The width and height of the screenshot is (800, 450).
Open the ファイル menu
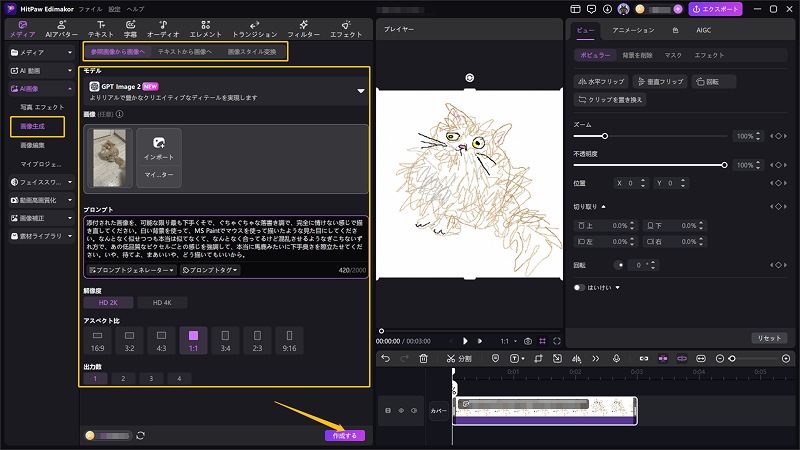(90, 9)
